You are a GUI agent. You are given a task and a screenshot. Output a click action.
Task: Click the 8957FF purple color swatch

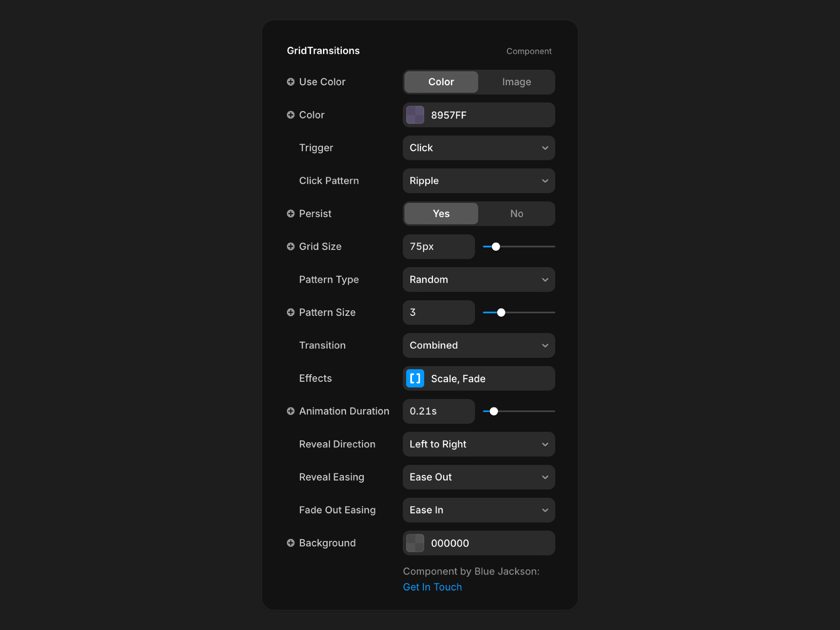point(415,115)
